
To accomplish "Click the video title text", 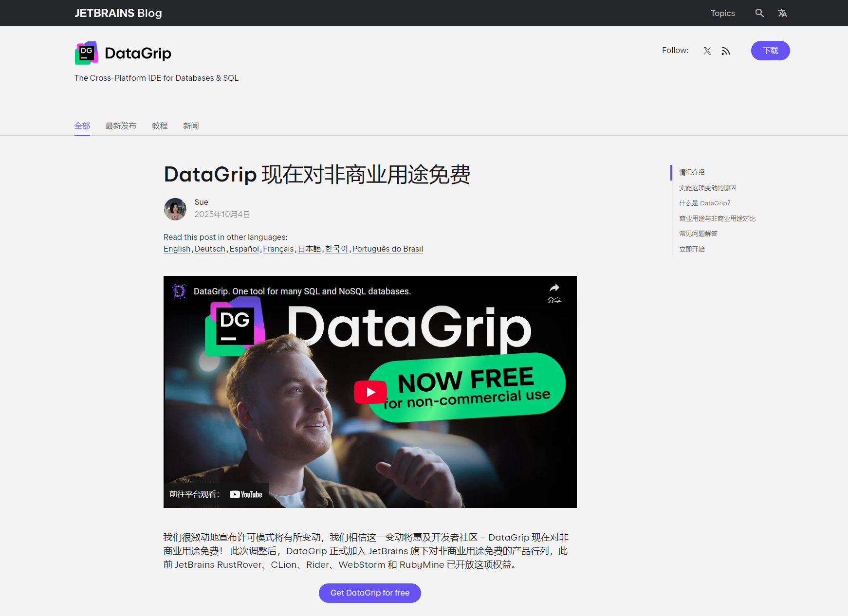I will (x=302, y=291).
